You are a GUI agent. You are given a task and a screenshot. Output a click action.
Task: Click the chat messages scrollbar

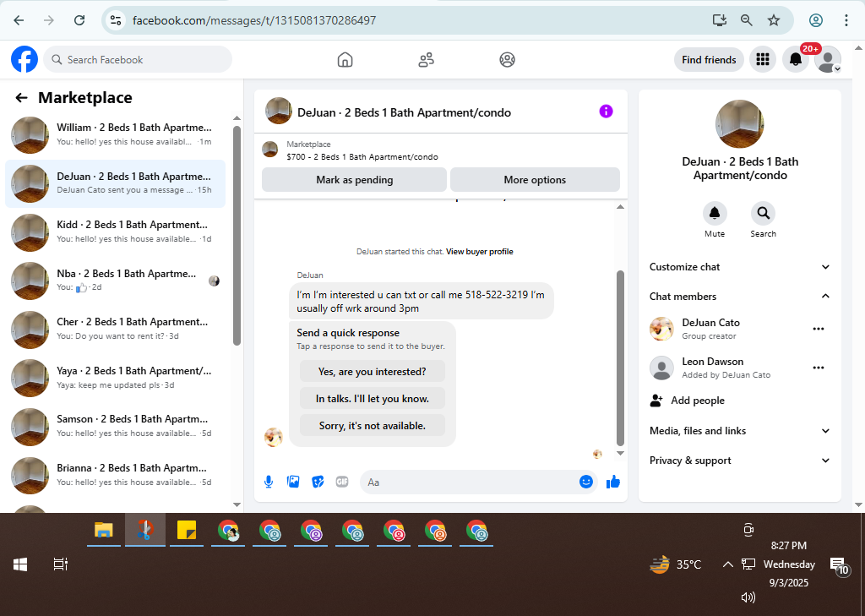620,357
